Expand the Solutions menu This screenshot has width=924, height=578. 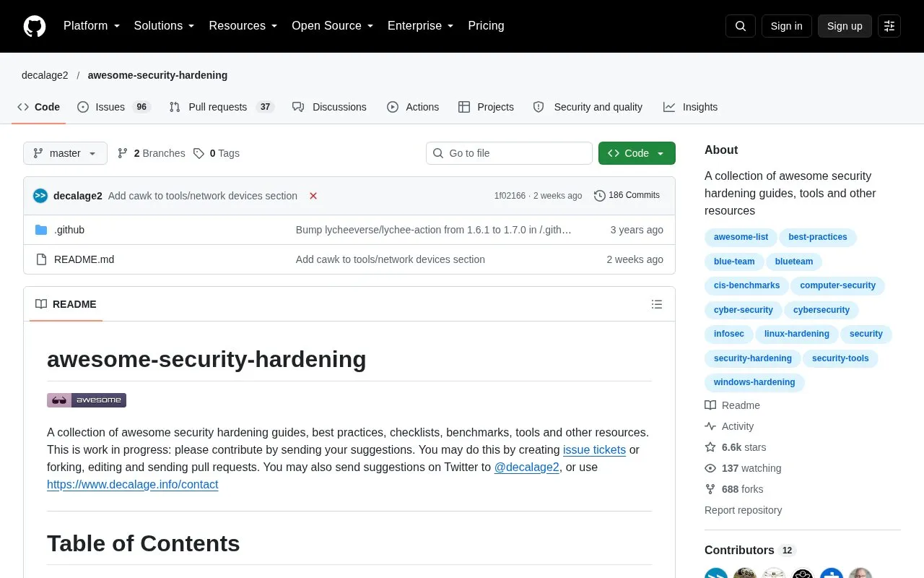(x=165, y=26)
